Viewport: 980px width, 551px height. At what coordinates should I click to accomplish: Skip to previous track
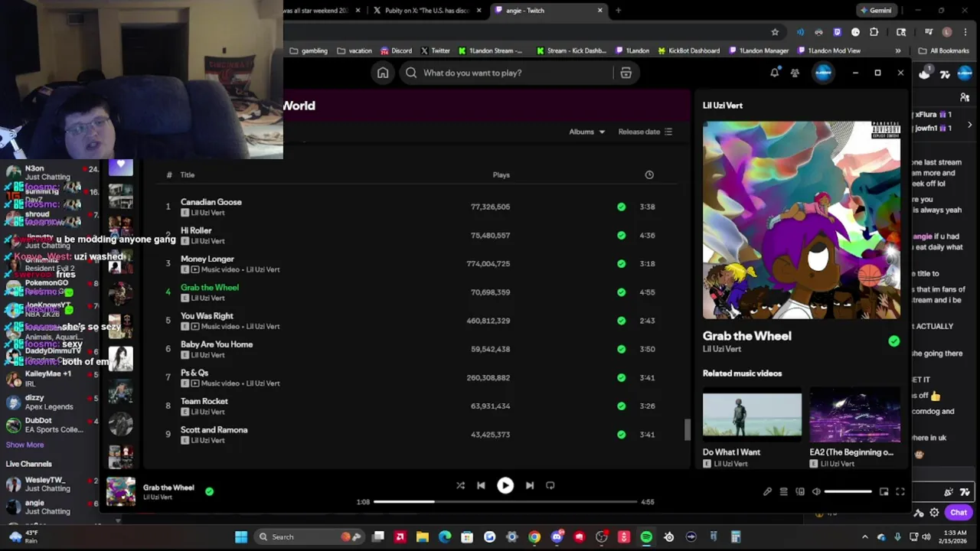(x=481, y=485)
